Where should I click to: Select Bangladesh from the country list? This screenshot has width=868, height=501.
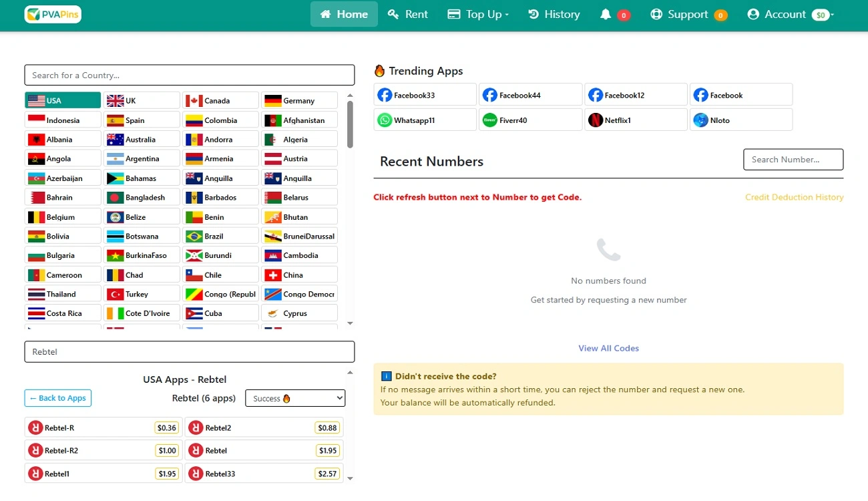[142, 197]
